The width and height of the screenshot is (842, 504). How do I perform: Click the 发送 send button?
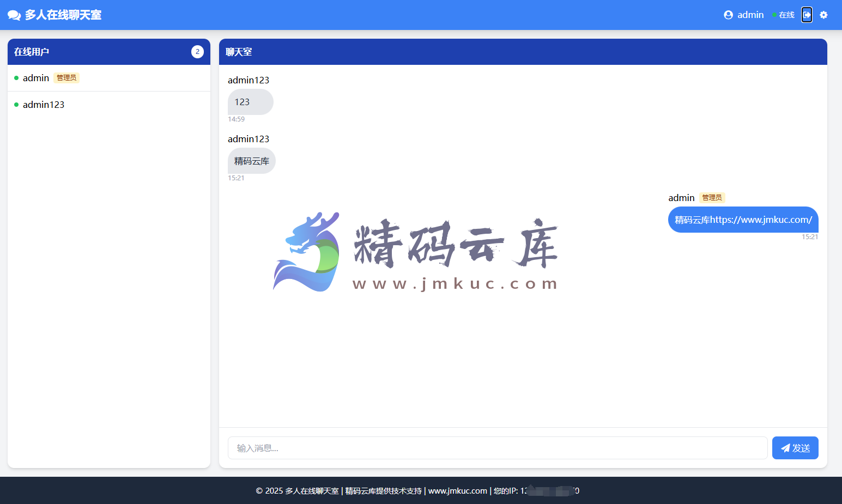[795, 448]
